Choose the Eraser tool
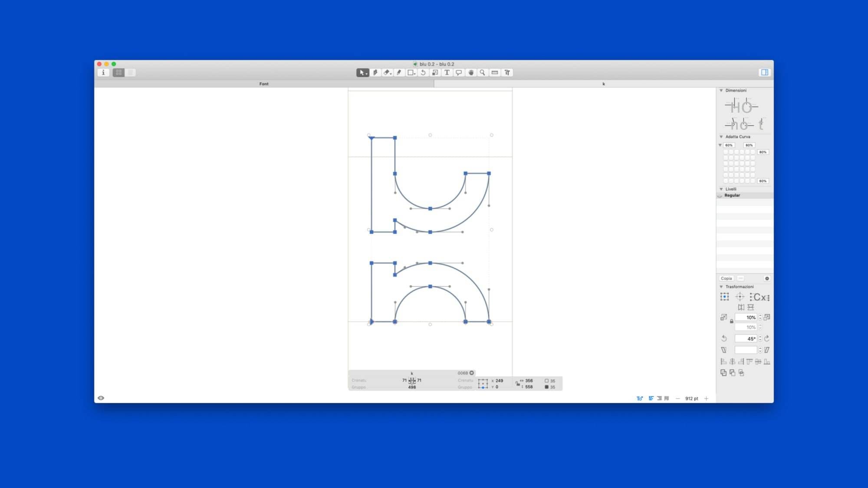This screenshot has height=488, width=868. 387,73
